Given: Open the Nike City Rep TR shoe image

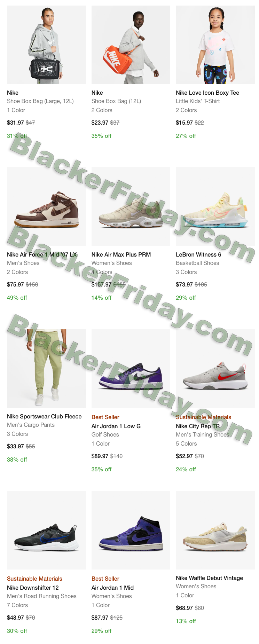Looking at the screenshot, I should pyautogui.click(x=215, y=368).
